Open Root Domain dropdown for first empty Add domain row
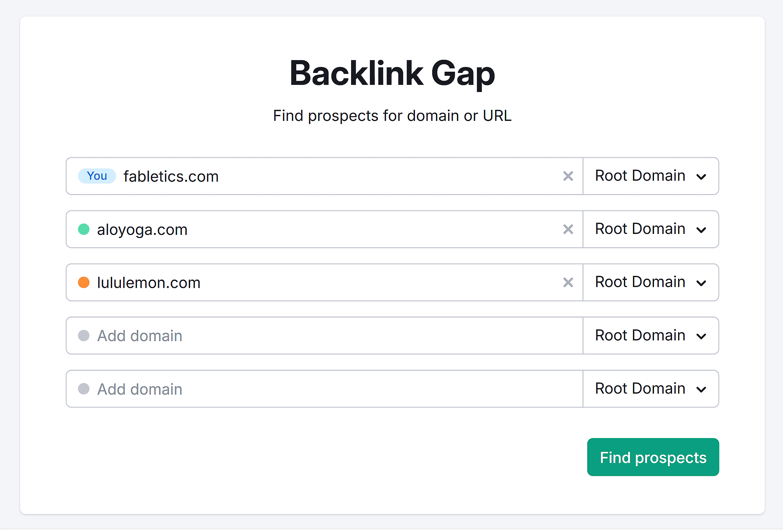783x532 pixels. click(651, 336)
